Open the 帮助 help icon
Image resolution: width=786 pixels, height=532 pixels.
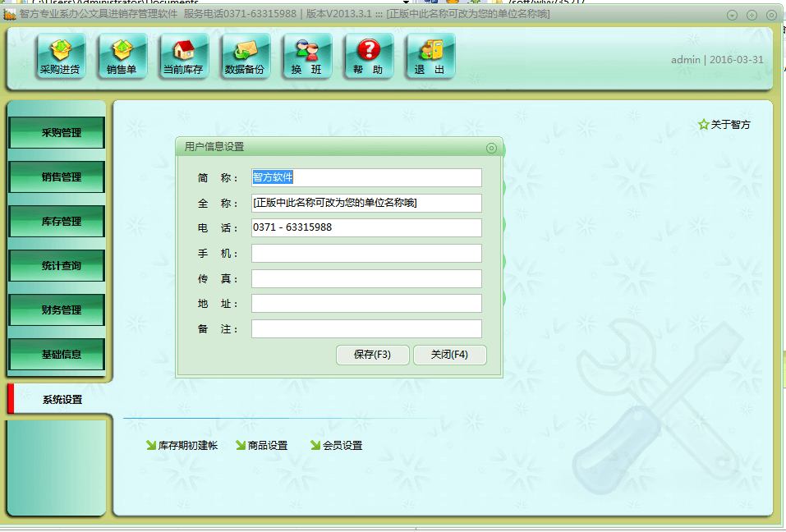pyautogui.click(x=368, y=56)
